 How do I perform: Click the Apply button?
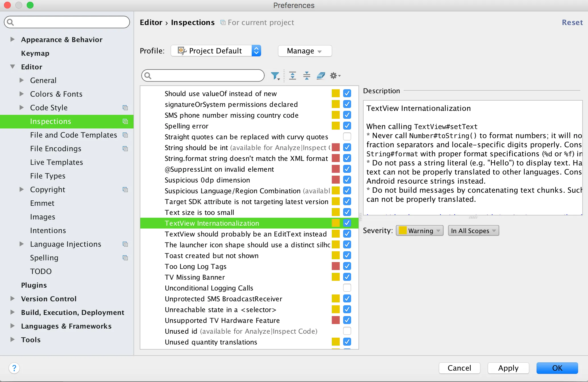click(x=508, y=368)
